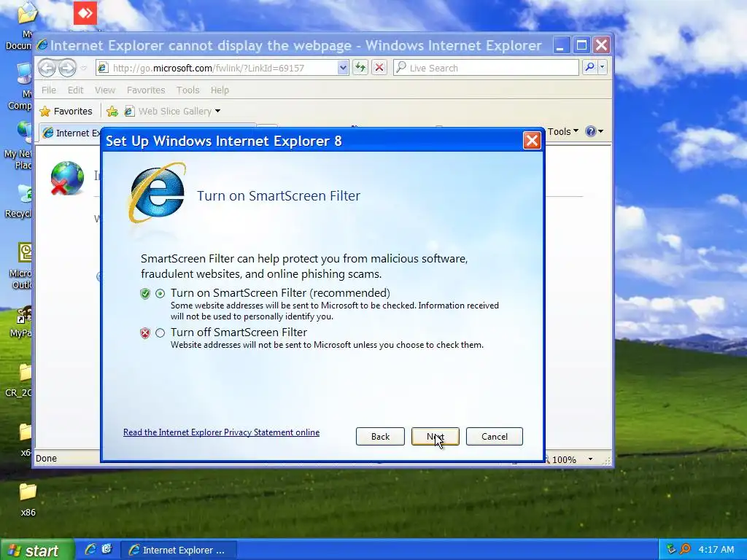Cancel the IE8 setup dialog
This screenshot has width=747, height=560.
(494, 436)
